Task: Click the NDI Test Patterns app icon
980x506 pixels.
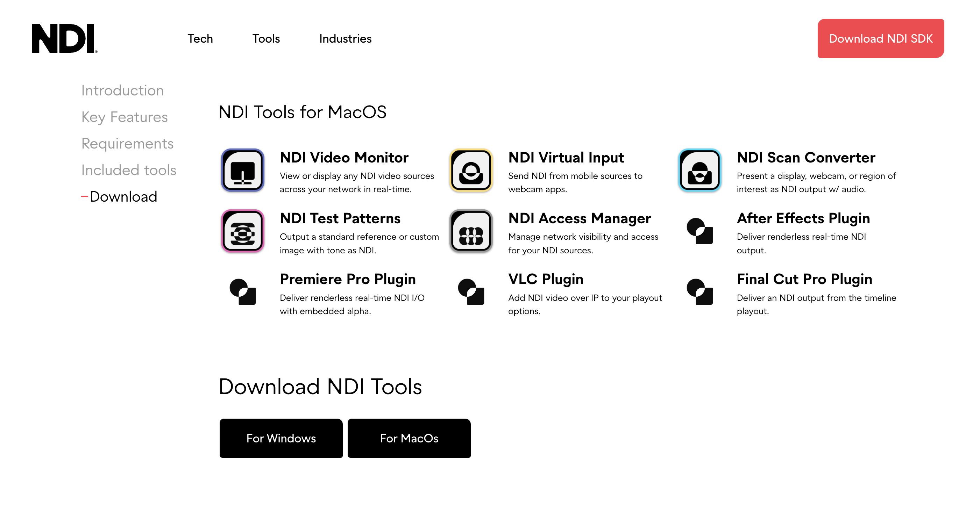Action: 243,231
